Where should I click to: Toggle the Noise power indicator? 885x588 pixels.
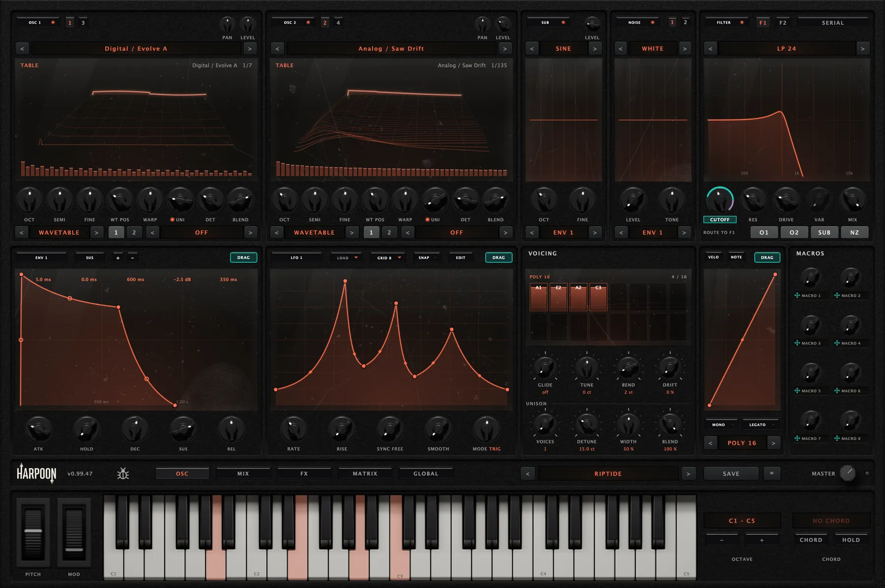point(653,23)
